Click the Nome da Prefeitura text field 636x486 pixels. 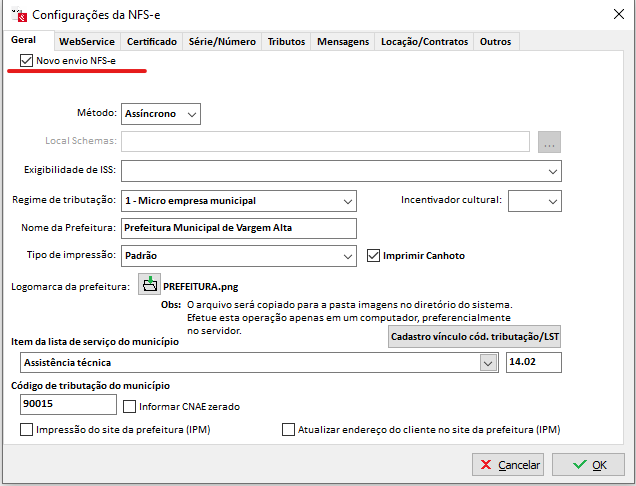(x=238, y=228)
